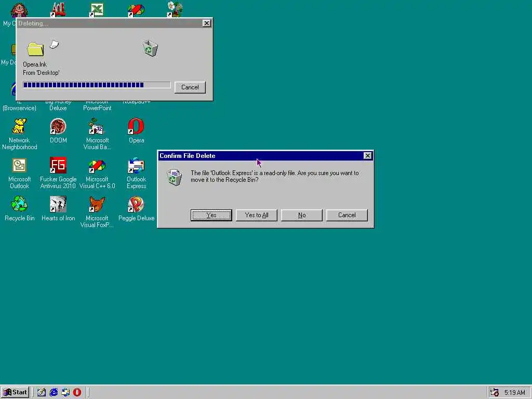Screen dimensions: 532x399
Task: Decline deletion with the No button
Action: [302, 215]
